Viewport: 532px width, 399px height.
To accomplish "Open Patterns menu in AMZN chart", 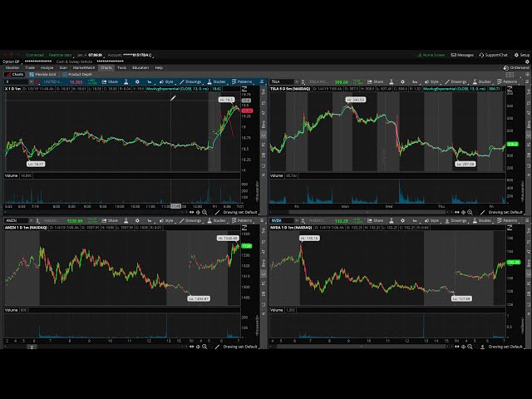I will click(242, 220).
